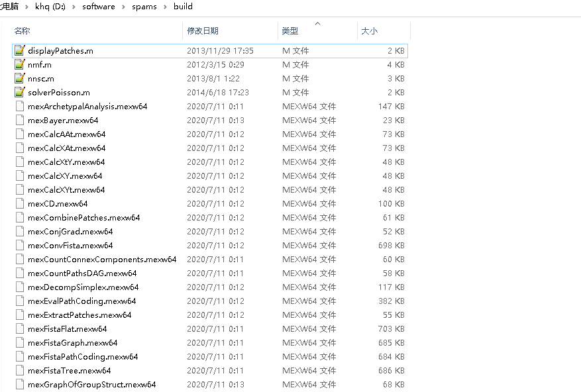The width and height of the screenshot is (581, 392).
Task: Click the 100 KB size value
Action: click(392, 203)
